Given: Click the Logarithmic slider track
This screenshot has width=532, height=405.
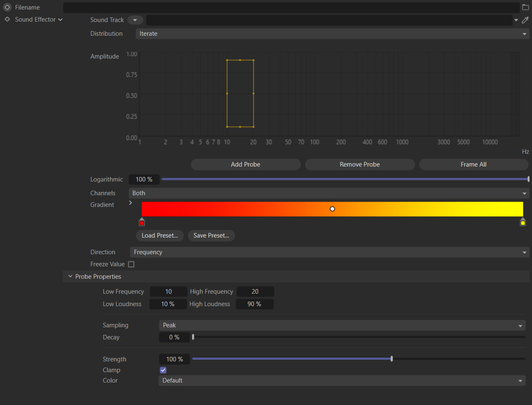Looking at the screenshot, I should 344,179.
